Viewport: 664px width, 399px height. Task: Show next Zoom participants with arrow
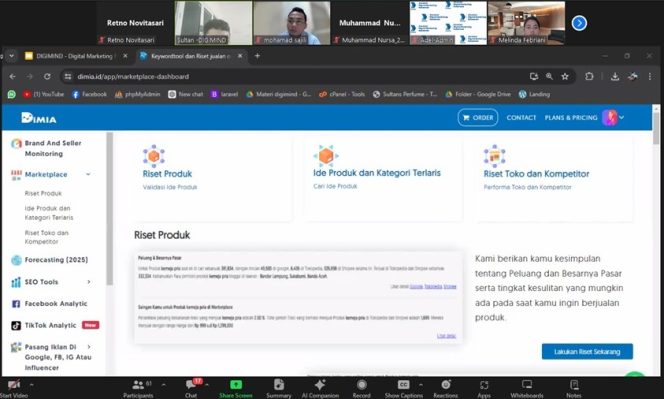(579, 23)
